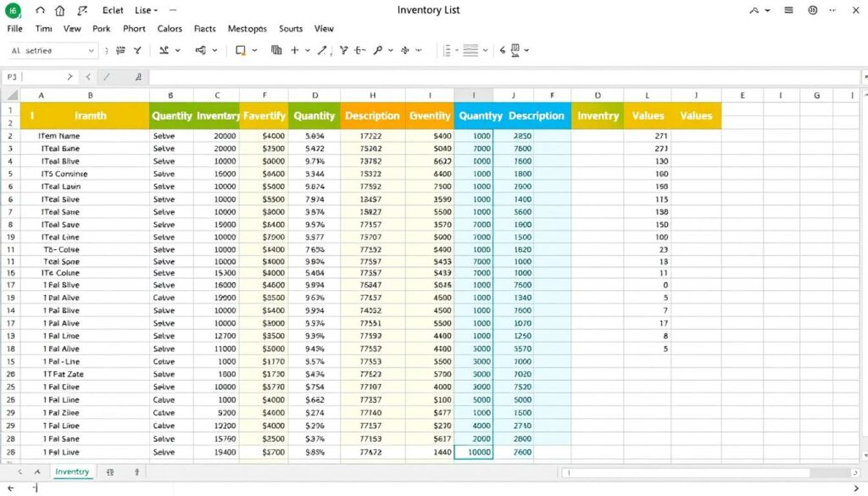Viewport: 868px width, 496px height.
Task: Click the pencil draw icon in toolbar
Action: [x=323, y=51]
